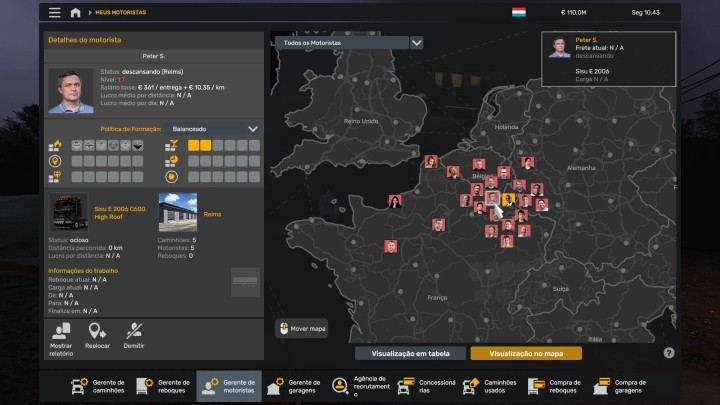Select the white-bordered selected driver marker

pyautogui.click(x=492, y=198)
